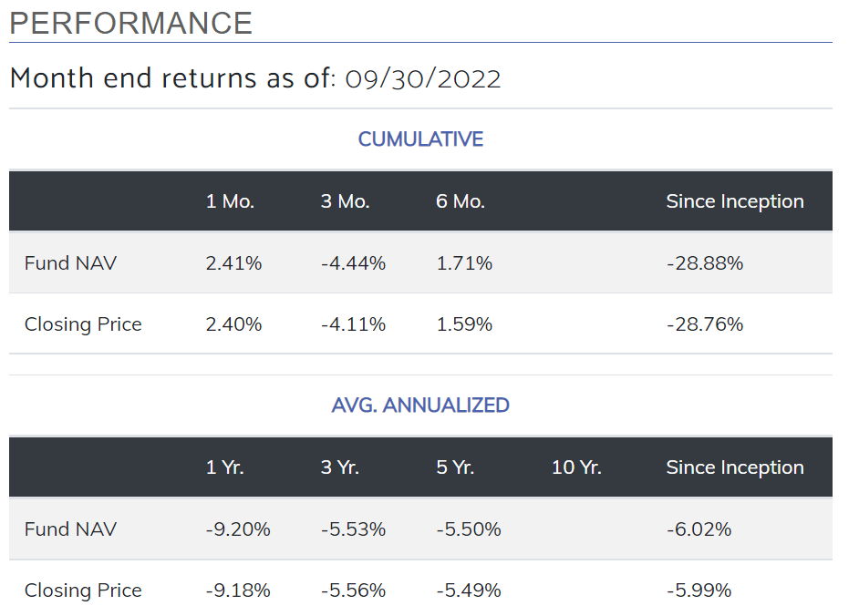Screen dimensions: 859x616
Task: Click the 09/30/2022 month end date
Action: [x=423, y=79]
